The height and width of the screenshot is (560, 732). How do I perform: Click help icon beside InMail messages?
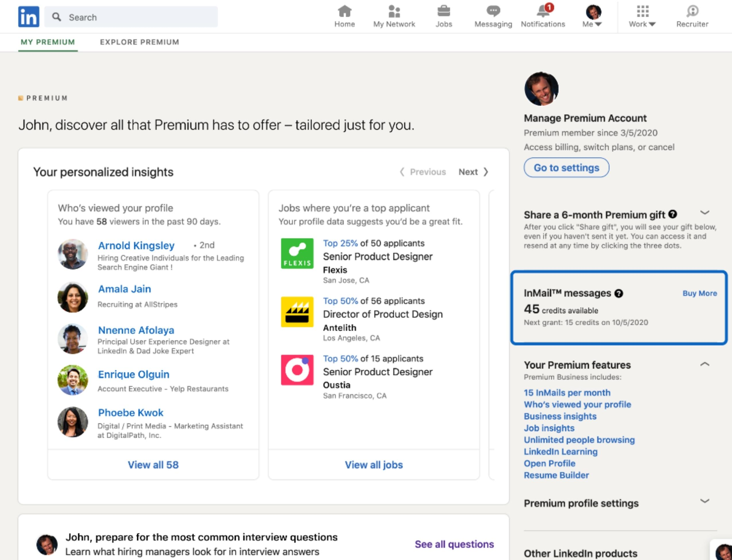[619, 293]
